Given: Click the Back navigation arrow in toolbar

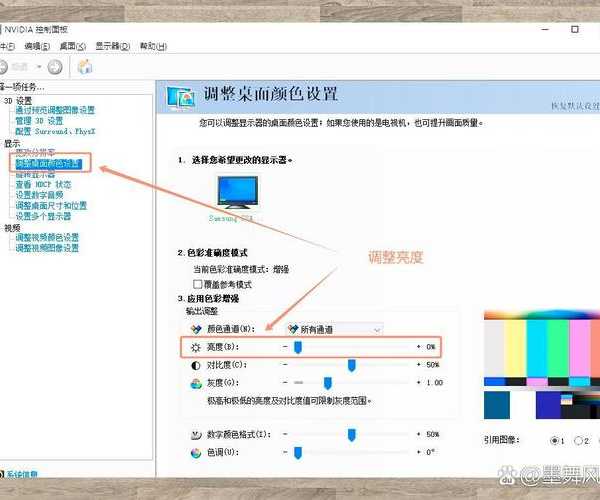Looking at the screenshot, I should (3, 67).
